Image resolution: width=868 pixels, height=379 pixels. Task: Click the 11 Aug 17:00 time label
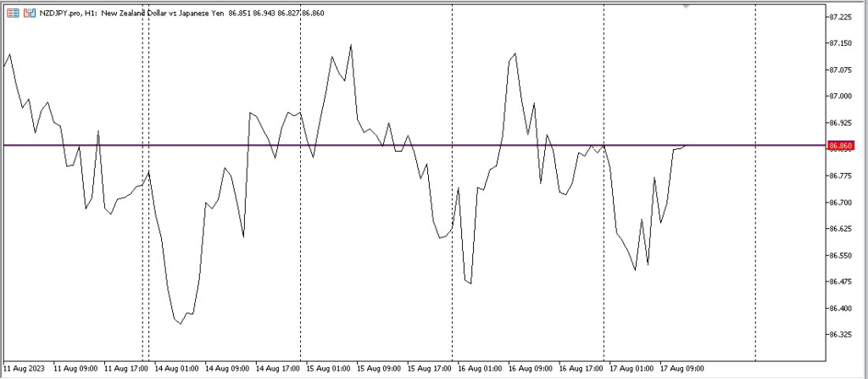[x=126, y=369]
